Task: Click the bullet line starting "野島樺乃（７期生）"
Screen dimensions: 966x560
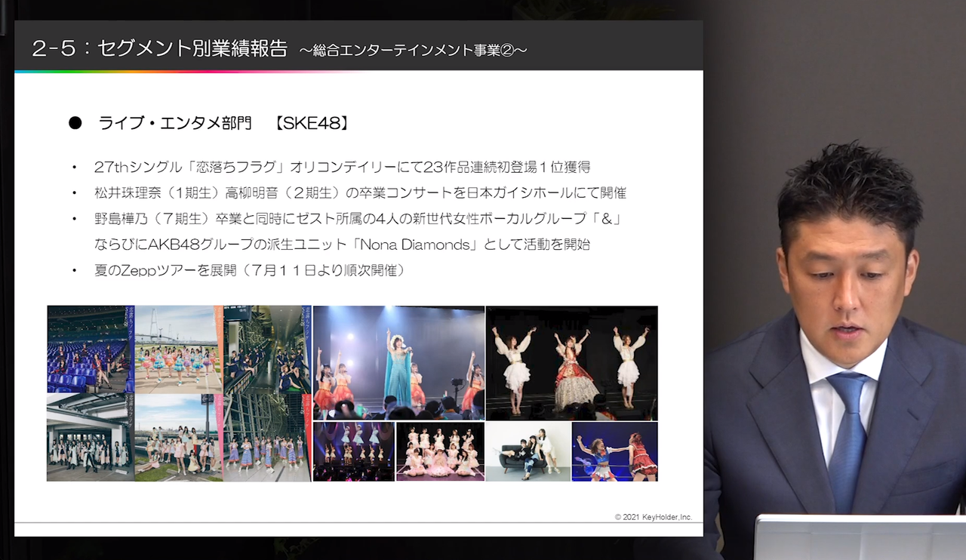Action: tap(357, 219)
